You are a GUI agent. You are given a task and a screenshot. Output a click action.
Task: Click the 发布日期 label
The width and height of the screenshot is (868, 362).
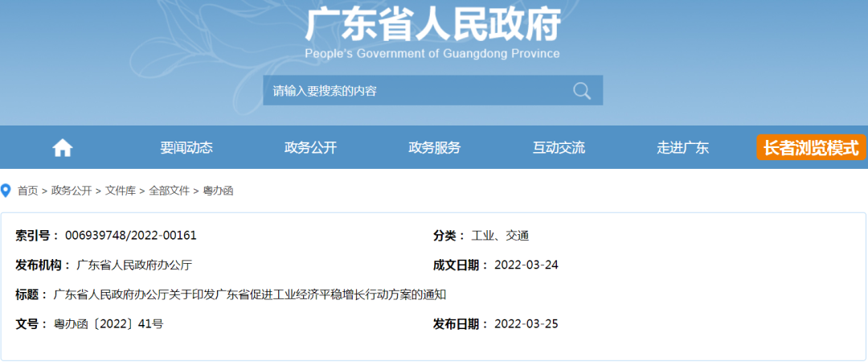tap(461, 323)
